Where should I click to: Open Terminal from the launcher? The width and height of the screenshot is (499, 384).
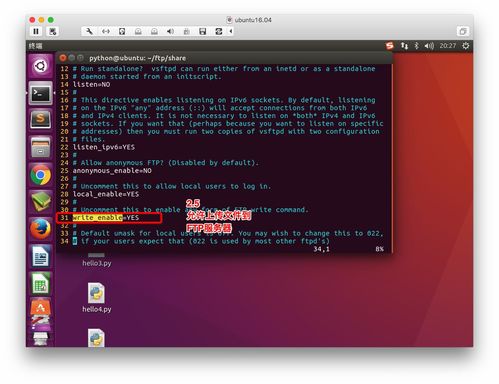pyautogui.click(x=40, y=93)
